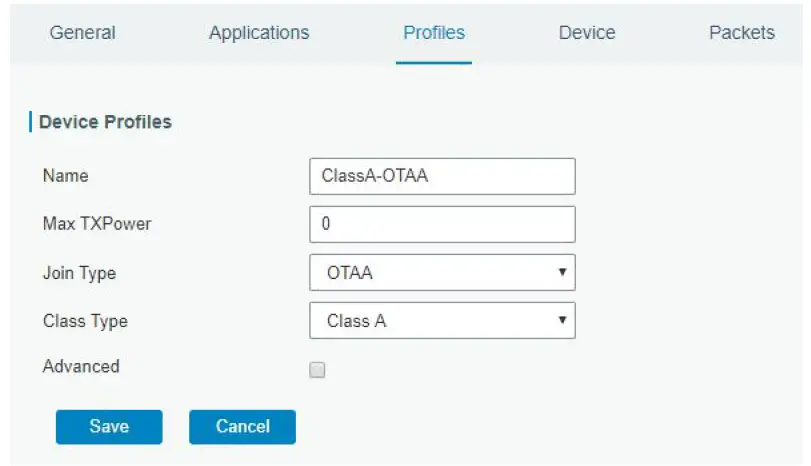The height and width of the screenshot is (466, 811).
Task: Expand the Class Type dropdown showing Class A
Action: point(442,321)
